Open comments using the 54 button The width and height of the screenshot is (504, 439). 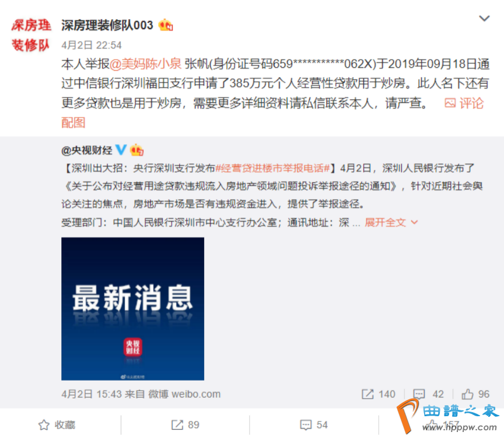tap(314, 425)
